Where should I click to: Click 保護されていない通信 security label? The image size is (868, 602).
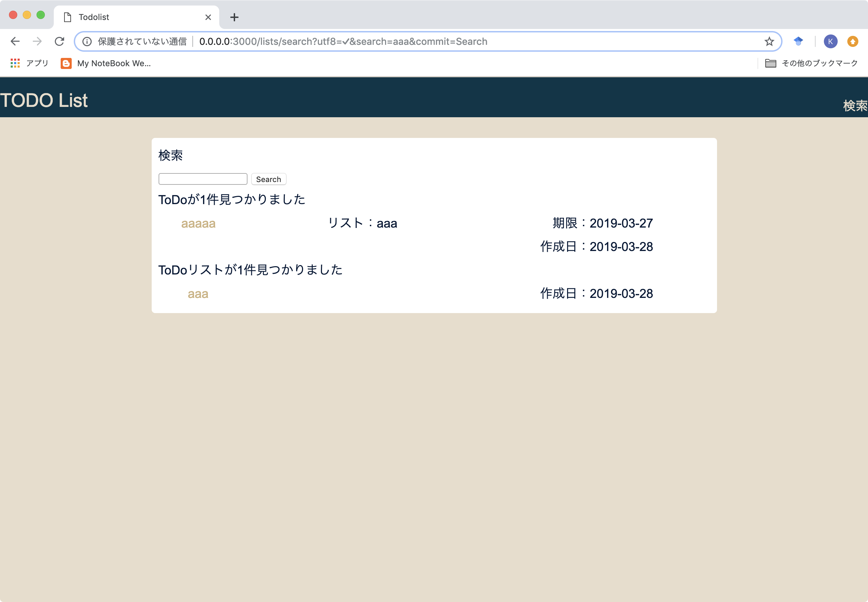142,41
